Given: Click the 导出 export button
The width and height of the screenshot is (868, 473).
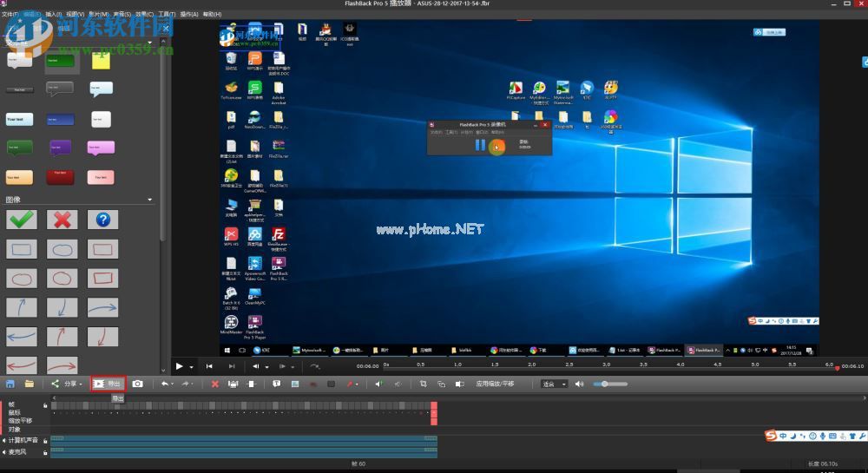Looking at the screenshot, I should coord(108,384).
